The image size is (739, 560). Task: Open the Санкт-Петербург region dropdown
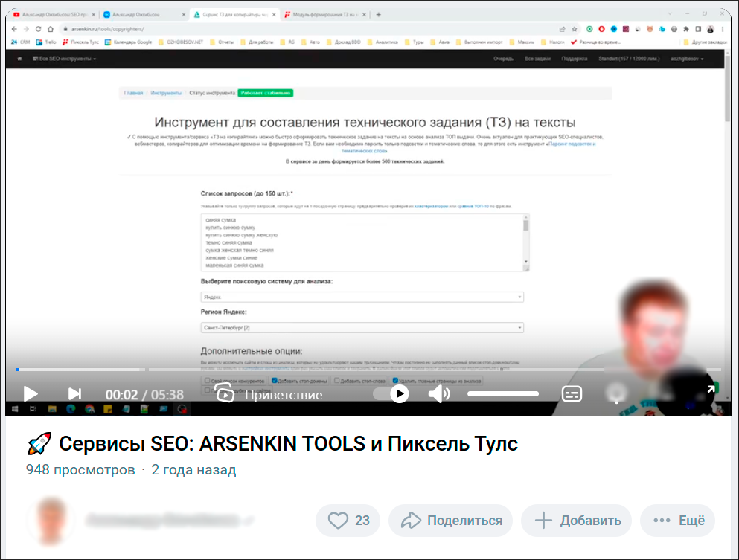(x=362, y=328)
